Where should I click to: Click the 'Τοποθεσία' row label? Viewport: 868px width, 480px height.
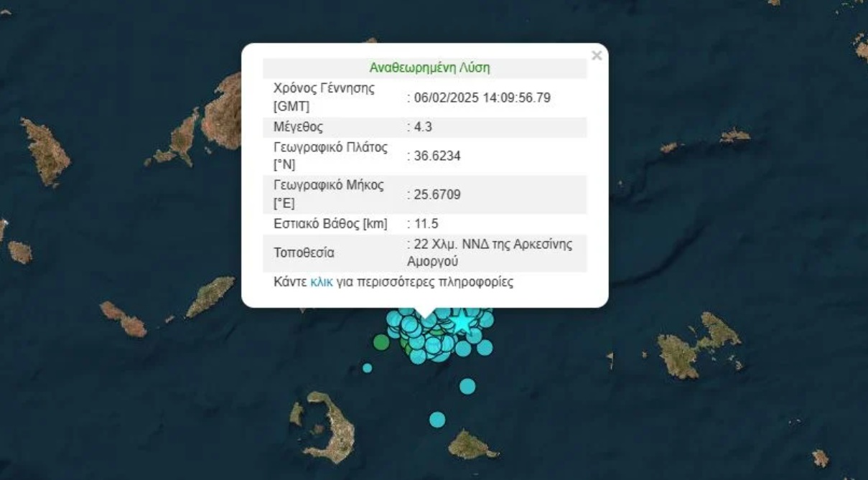(x=304, y=253)
